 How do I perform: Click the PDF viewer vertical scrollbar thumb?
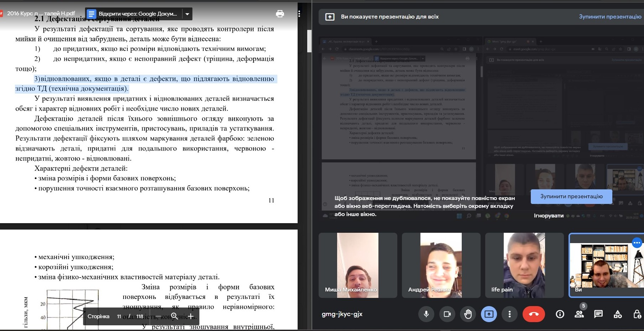[x=309, y=41]
